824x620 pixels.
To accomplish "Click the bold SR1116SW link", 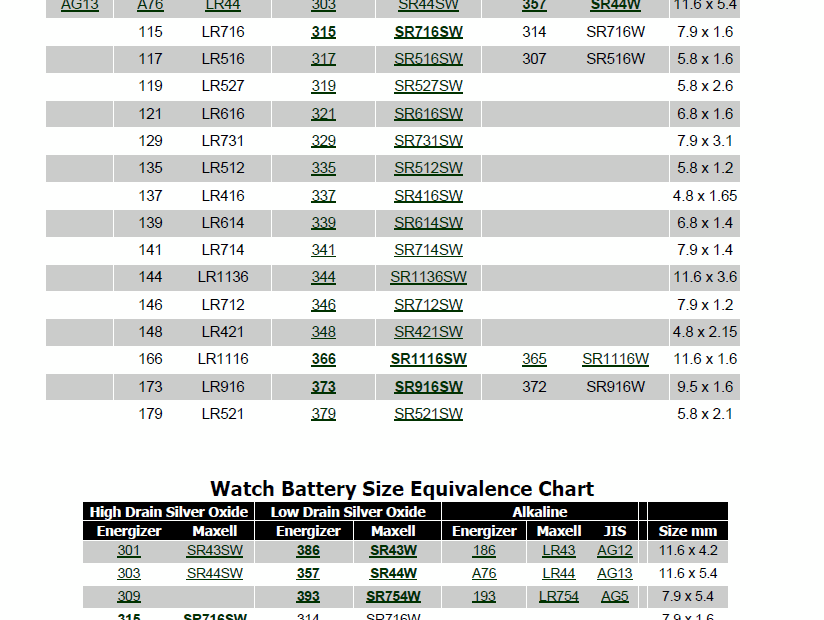I will tap(428, 359).
